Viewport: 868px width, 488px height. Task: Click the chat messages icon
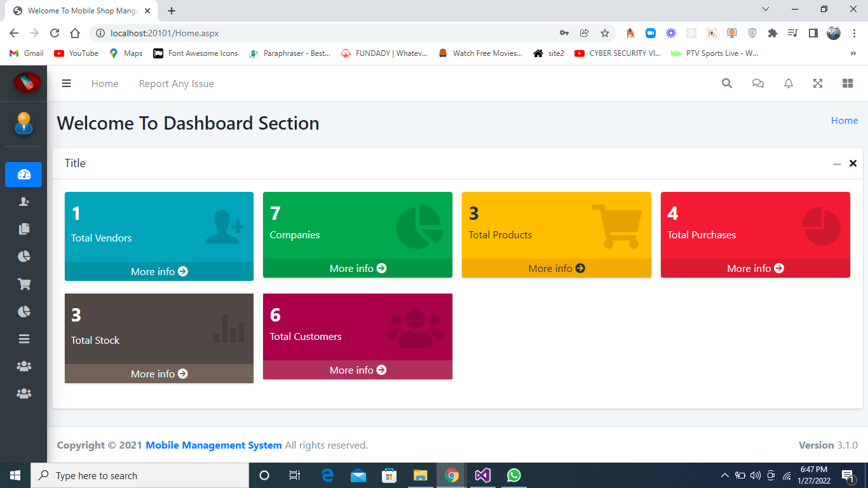click(x=757, y=83)
